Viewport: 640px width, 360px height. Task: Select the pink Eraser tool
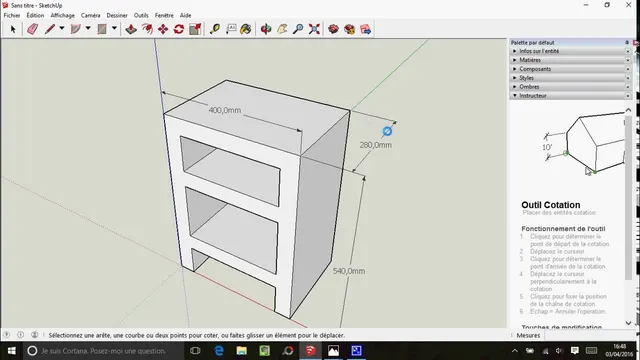tap(32, 29)
